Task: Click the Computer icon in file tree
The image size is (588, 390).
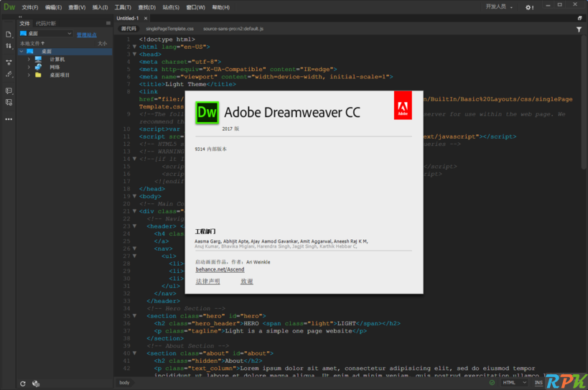Action: (38, 59)
